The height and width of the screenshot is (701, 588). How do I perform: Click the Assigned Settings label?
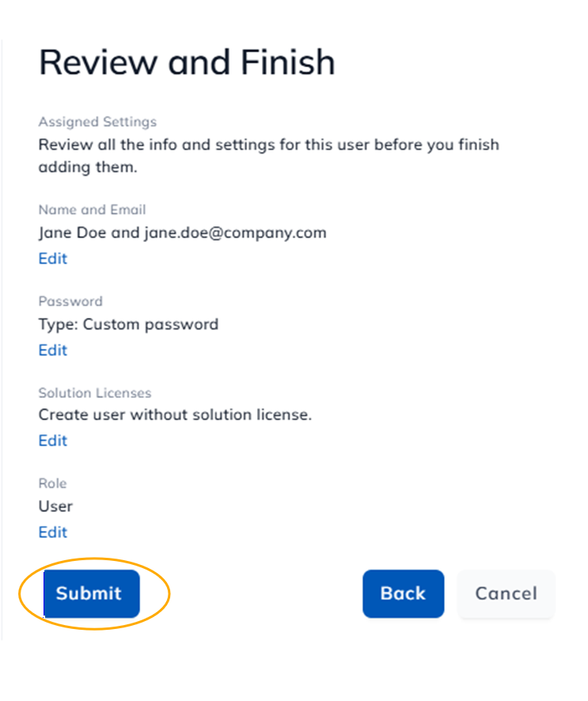pos(97,122)
